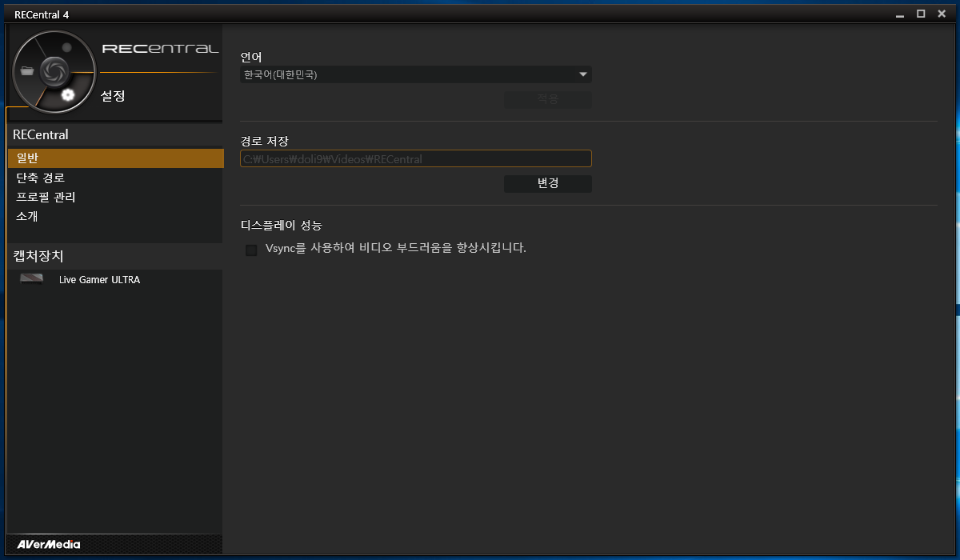Open the folder (share) section on the dial
The height and width of the screenshot is (560, 960).
(28, 70)
